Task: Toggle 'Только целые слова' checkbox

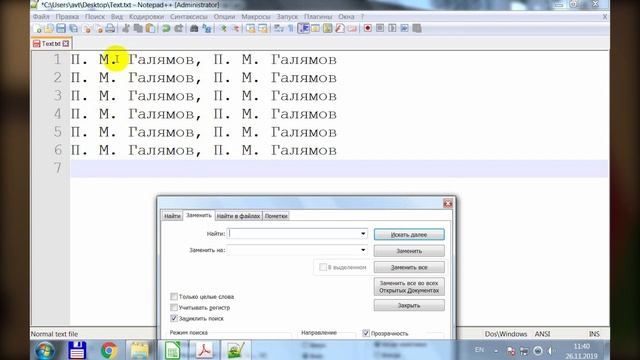Action: pos(174,296)
